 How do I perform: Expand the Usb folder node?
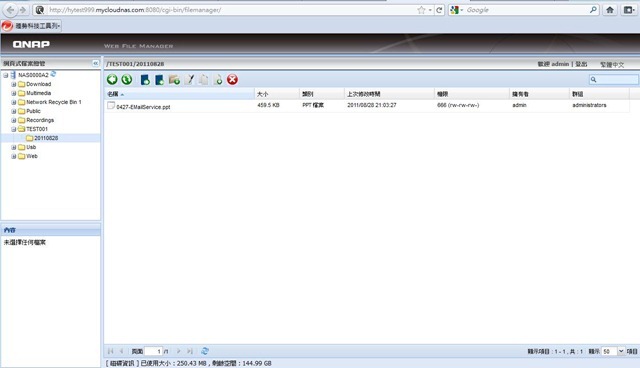tap(13, 147)
